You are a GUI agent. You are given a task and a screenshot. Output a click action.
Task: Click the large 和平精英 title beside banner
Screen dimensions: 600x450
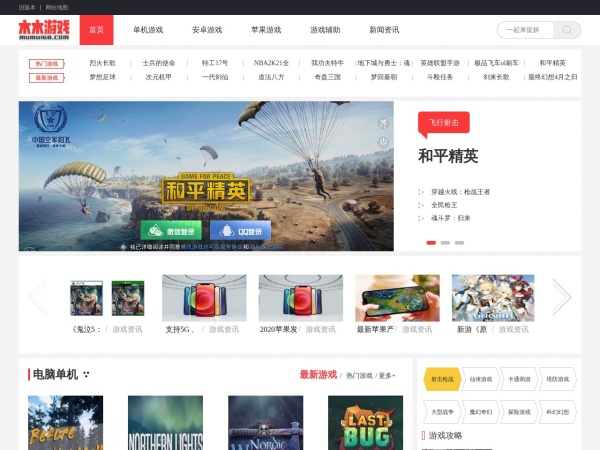coord(448,156)
